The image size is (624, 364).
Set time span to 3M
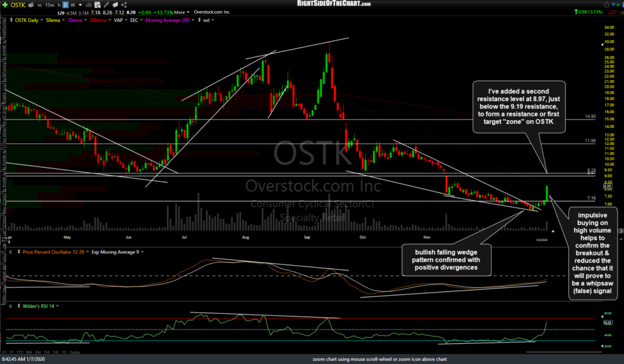pyautogui.click(x=38, y=352)
